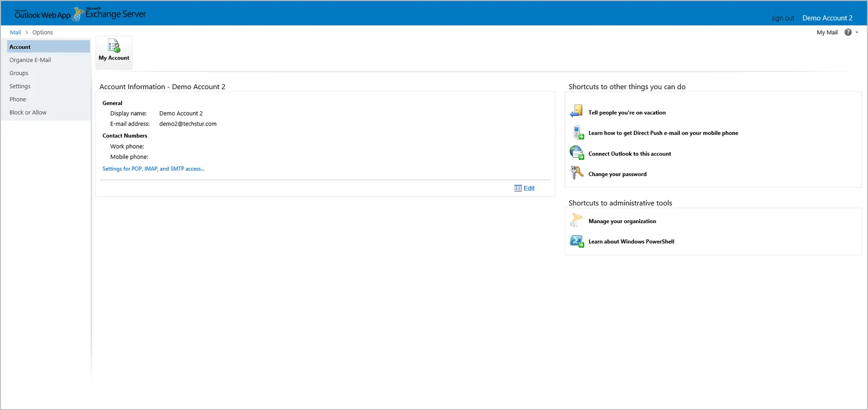
Task: Open Learn about Windows PowerShell link
Action: (631, 242)
